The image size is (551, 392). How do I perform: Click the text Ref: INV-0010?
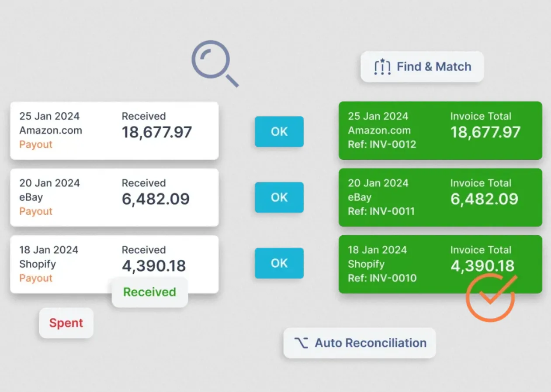[382, 278]
